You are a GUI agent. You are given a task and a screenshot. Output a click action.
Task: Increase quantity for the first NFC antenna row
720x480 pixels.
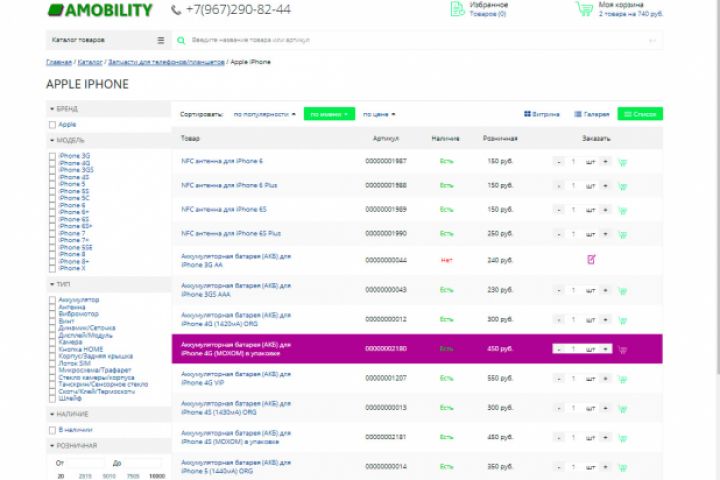[x=605, y=161]
